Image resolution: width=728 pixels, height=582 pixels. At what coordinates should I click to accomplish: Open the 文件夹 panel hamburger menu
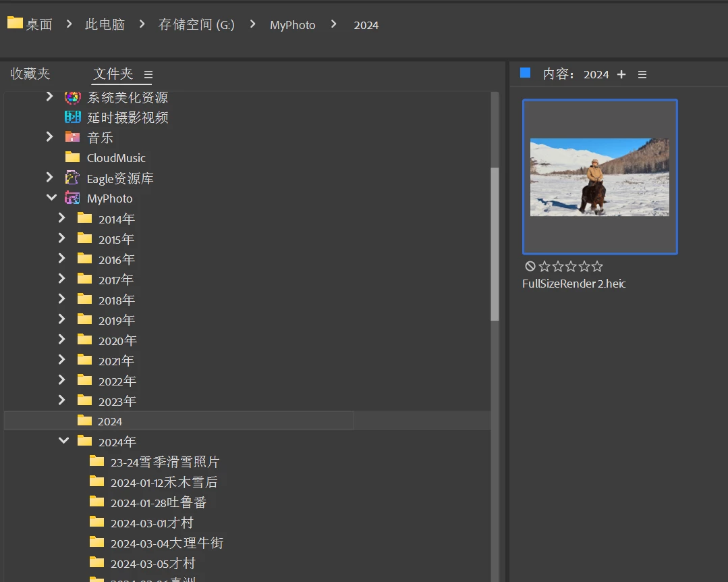point(148,74)
